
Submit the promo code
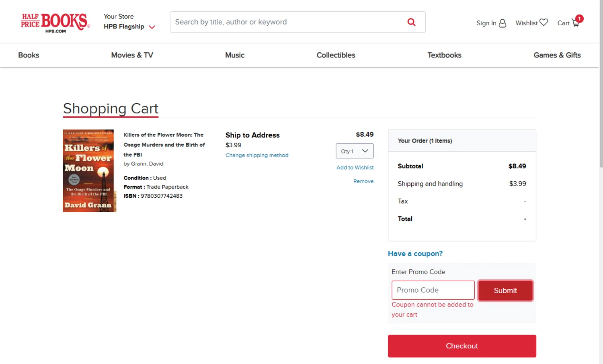pos(505,290)
